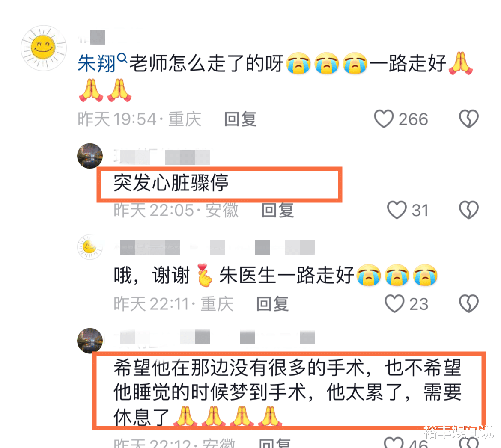The image size is (501, 448).
Task: Like the comment with 266 likes
Action: (384, 119)
